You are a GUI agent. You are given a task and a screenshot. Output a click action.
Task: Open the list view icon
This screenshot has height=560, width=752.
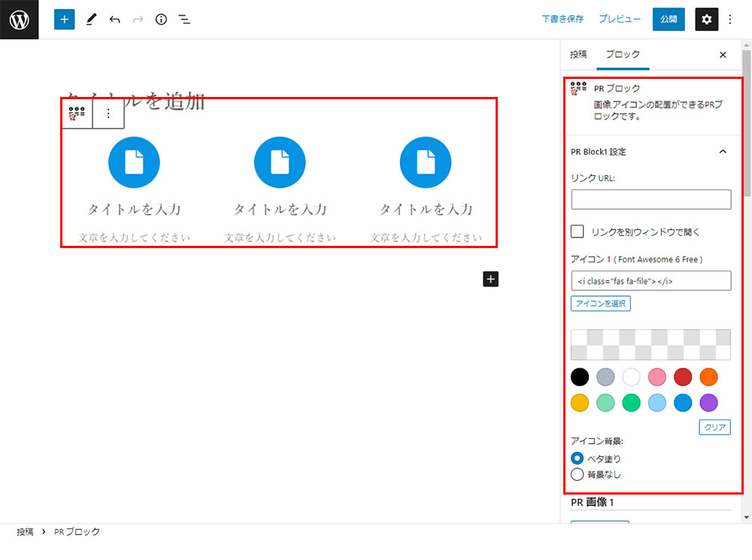(184, 20)
